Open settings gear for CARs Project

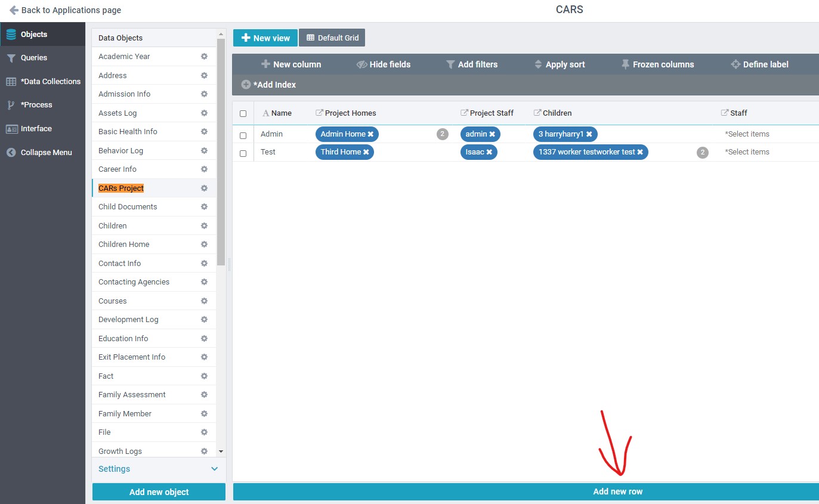pyautogui.click(x=204, y=188)
